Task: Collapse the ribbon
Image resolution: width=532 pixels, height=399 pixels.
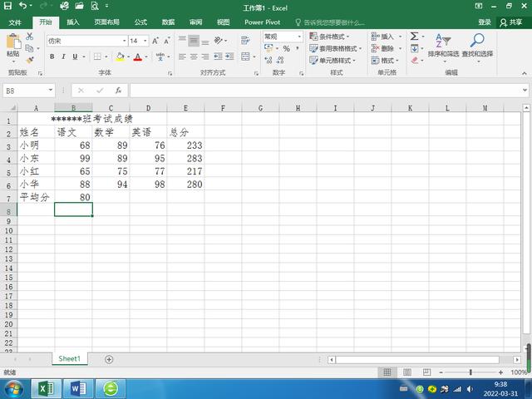Action: (525, 73)
